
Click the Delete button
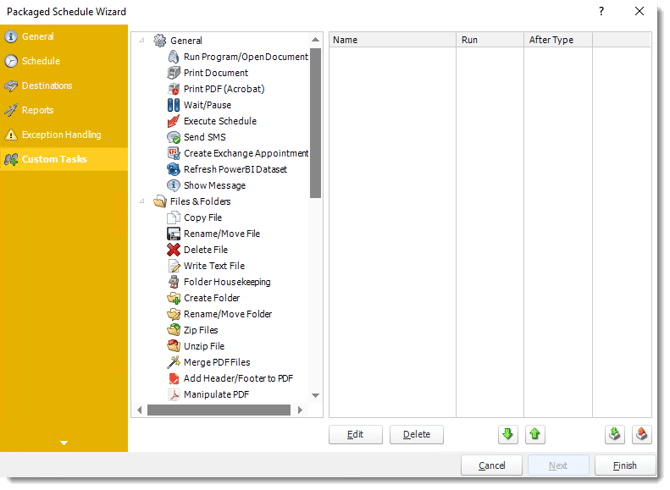coord(417,435)
